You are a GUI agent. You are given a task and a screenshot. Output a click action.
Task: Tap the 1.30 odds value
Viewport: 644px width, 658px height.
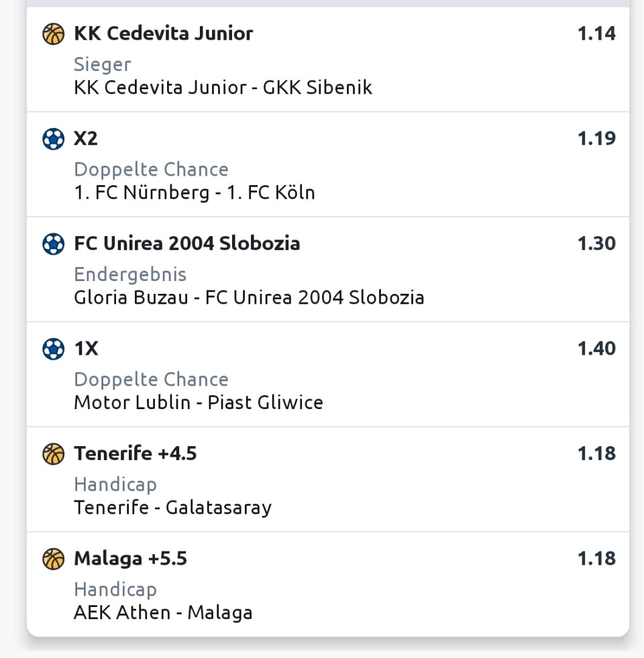[596, 243]
